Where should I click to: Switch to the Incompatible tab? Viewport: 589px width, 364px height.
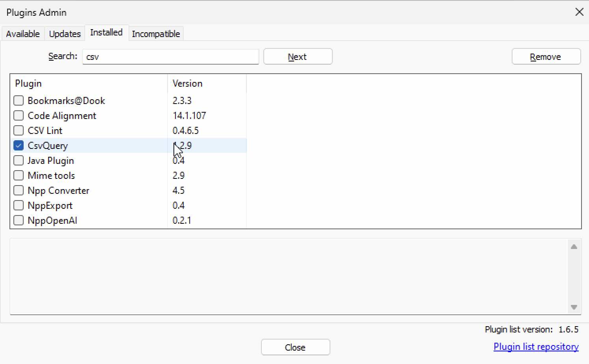coord(156,33)
